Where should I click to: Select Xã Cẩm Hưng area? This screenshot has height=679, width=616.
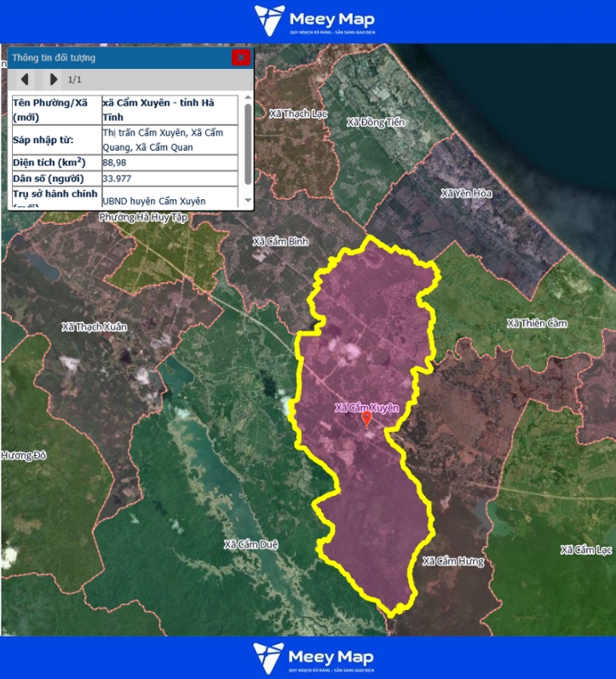point(452,561)
